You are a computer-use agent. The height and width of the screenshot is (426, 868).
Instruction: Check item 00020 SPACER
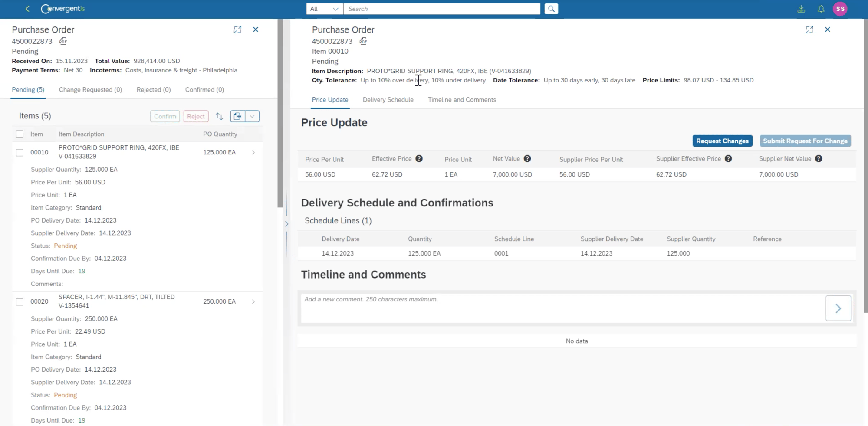[x=20, y=301]
